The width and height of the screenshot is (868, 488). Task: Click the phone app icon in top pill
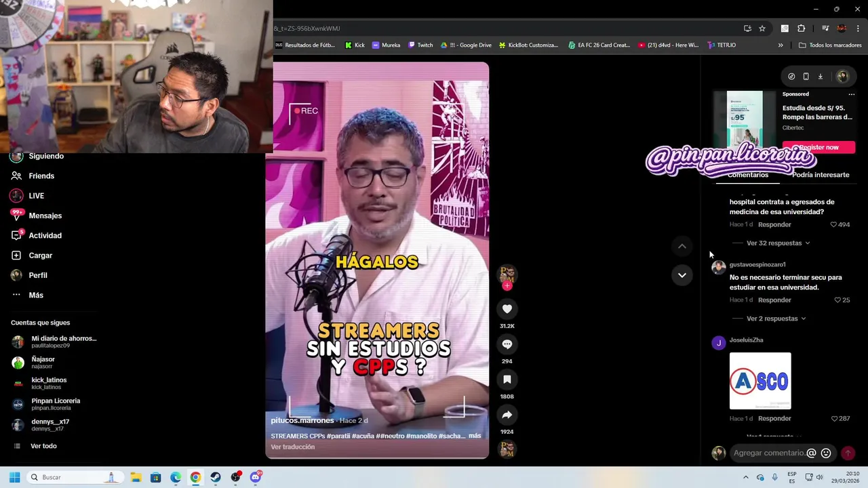tap(806, 77)
